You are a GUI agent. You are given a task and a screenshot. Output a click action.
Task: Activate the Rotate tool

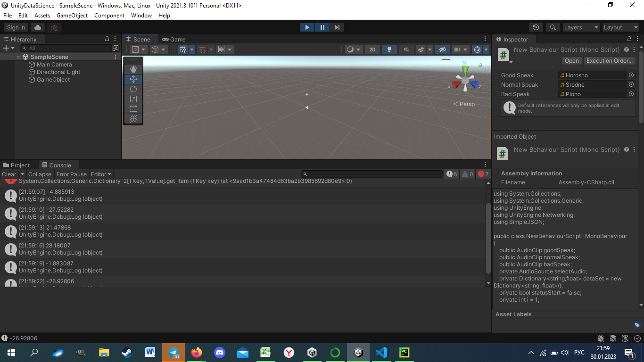(x=133, y=88)
